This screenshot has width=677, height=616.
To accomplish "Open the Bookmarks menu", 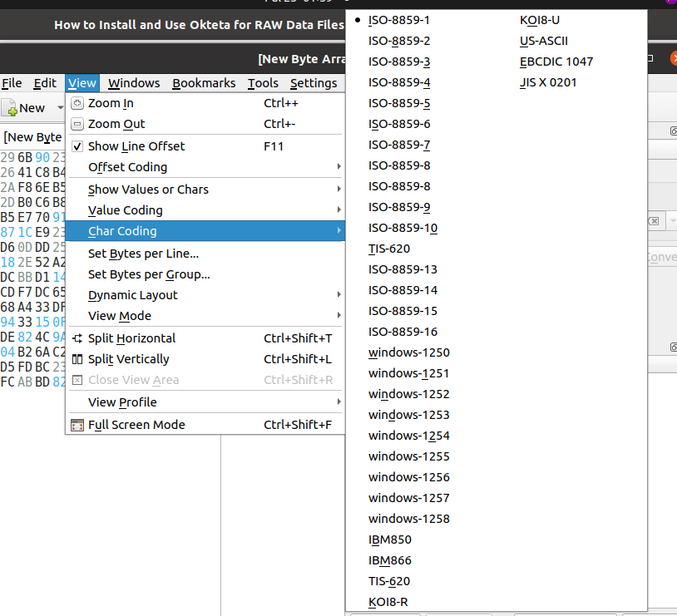I will 204,83.
